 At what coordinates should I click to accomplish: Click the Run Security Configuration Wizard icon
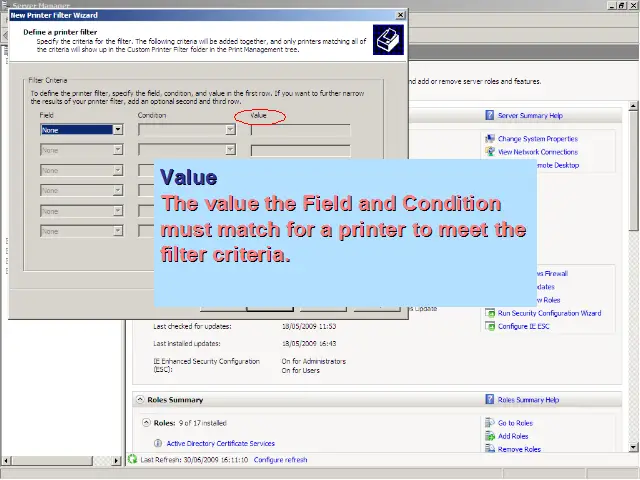[490, 313]
